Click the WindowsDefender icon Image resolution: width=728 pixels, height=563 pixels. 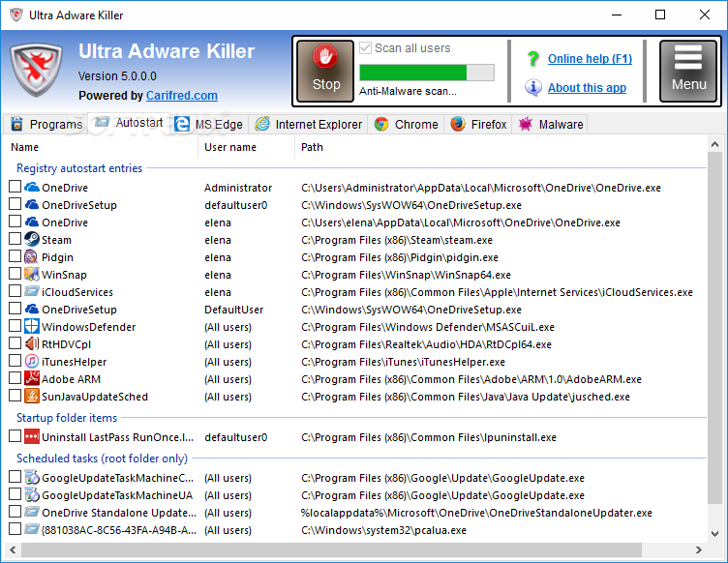(32, 326)
